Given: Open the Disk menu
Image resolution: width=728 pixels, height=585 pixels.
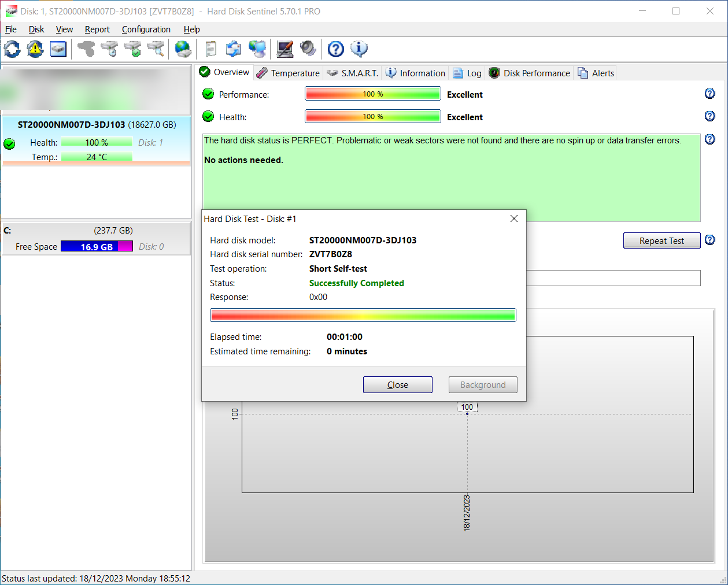Looking at the screenshot, I should tap(36, 29).
